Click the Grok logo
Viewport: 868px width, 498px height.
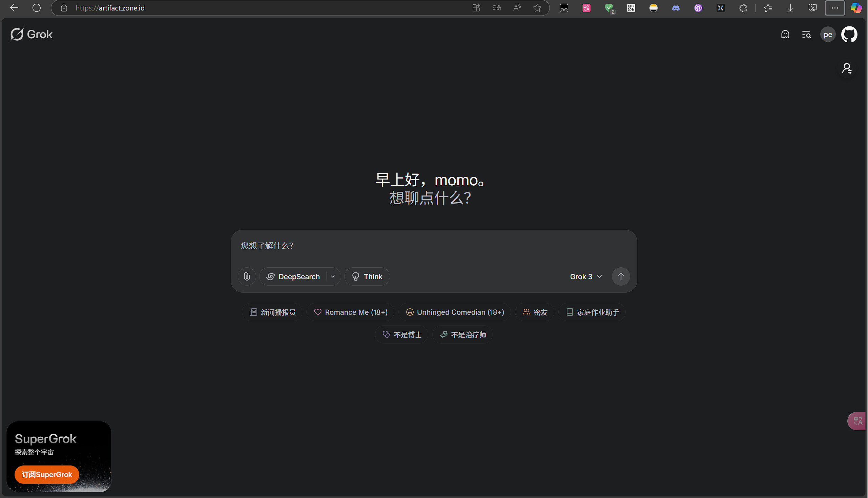(x=31, y=35)
